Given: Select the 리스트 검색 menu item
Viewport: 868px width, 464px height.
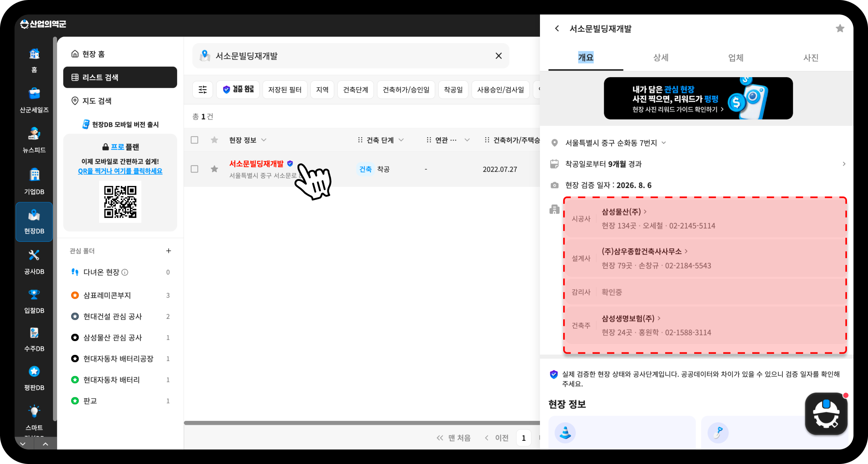Looking at the screenshot, I should (120, 77).
